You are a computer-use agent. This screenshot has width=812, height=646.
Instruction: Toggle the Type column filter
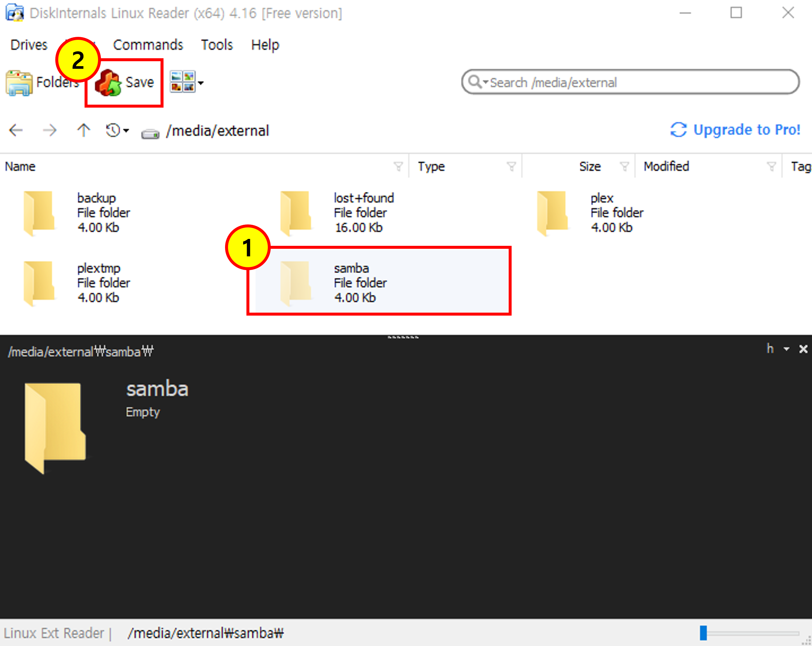511,166
